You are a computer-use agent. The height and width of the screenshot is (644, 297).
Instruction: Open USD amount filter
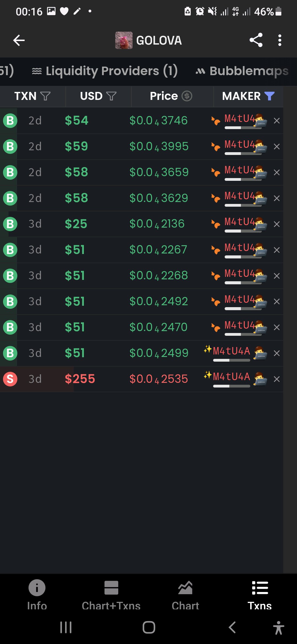(x=111, y=96)
